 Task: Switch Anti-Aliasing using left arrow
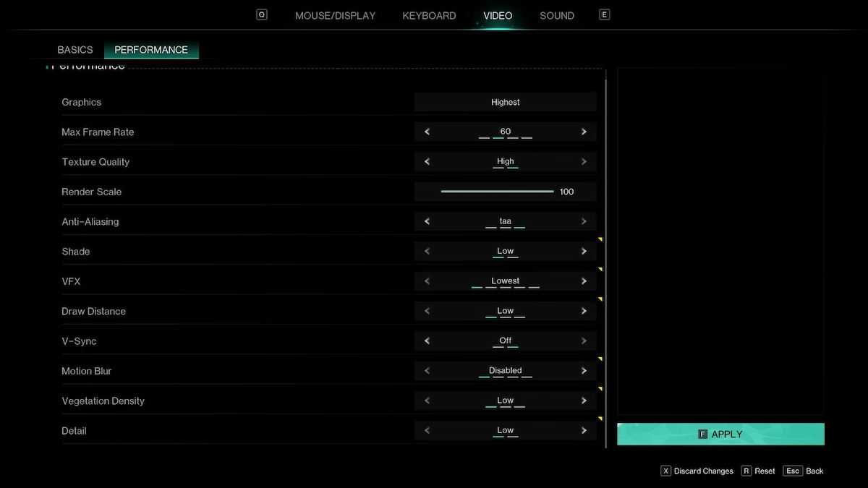click(427, 221)
